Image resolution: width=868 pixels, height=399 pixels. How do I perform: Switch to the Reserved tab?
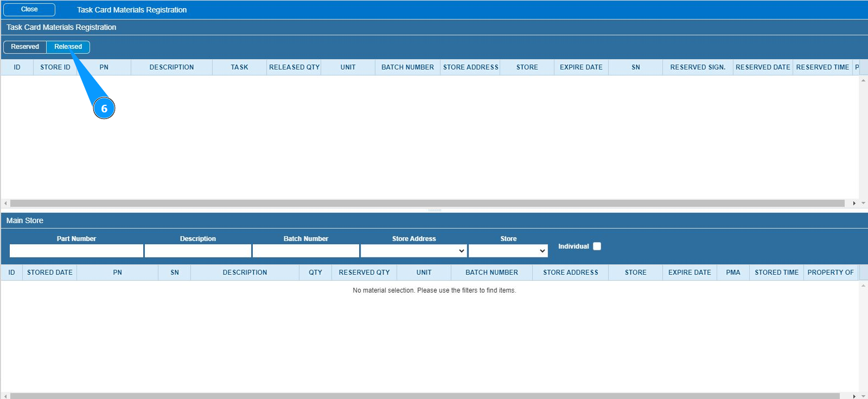pos(25,47)
